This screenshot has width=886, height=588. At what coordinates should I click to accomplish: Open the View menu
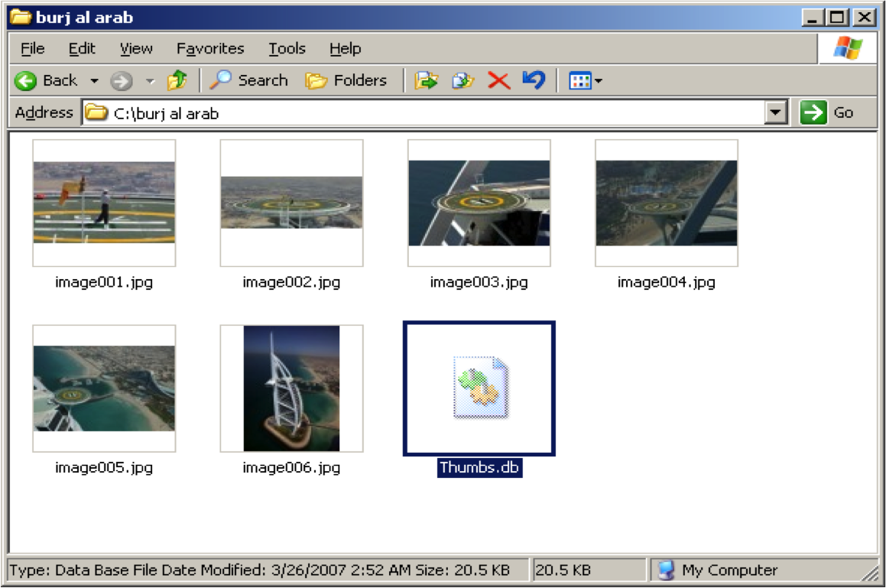click(136, 49)
